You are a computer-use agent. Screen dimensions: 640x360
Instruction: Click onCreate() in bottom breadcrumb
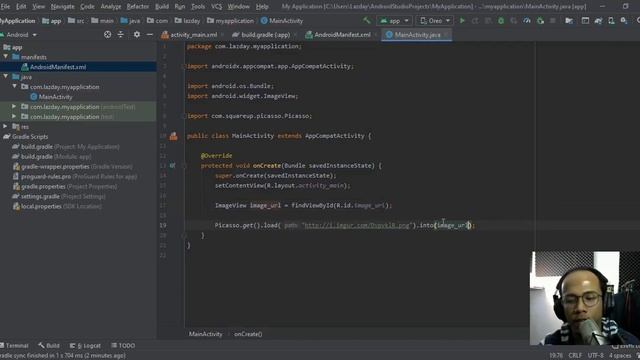(x=248, y=334)
